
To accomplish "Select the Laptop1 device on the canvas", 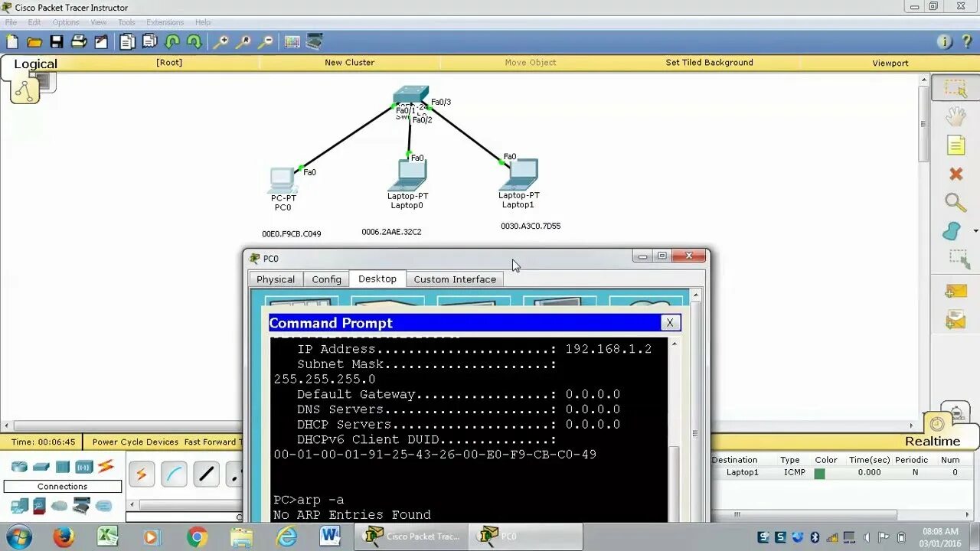I will pyautogui.click(x=519, y=174).
